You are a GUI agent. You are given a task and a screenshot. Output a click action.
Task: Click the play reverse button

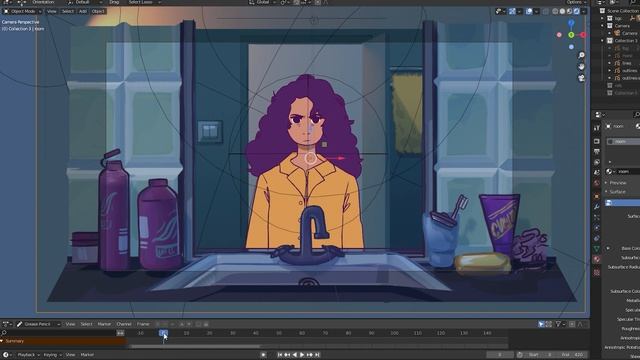click(295, 355)
